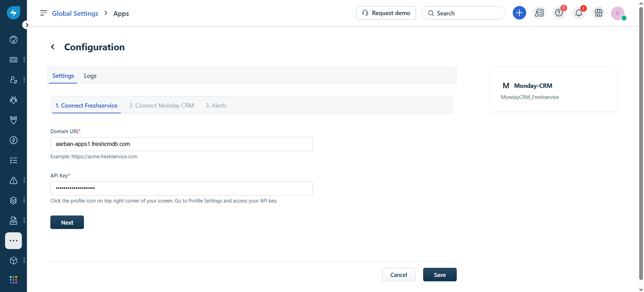Click the Next button
Screen dimensions: 644x292
tap(67, 222)
